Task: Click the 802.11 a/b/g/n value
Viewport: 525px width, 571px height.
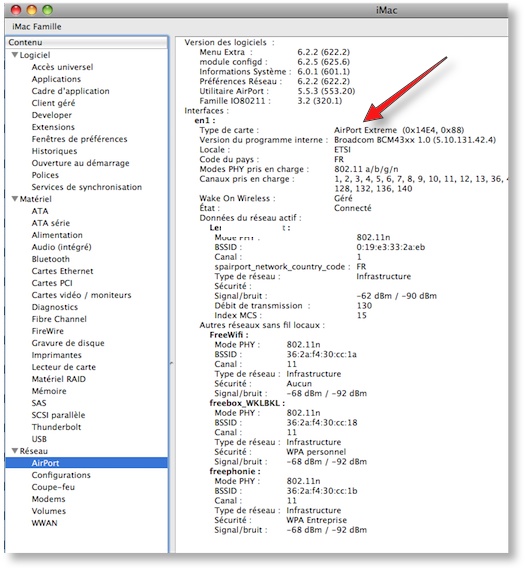Action: pyautogui.click(x=366, y=169)
